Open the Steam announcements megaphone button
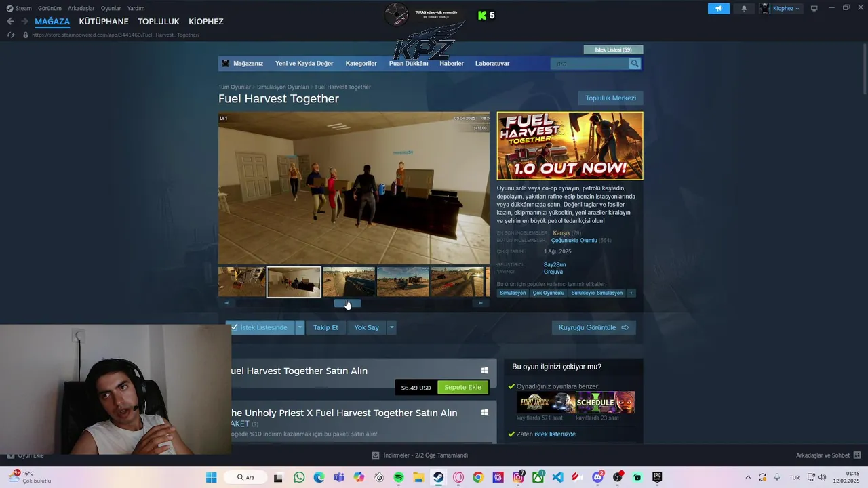Screen dimensions: 868x488 tap(718, 8)
